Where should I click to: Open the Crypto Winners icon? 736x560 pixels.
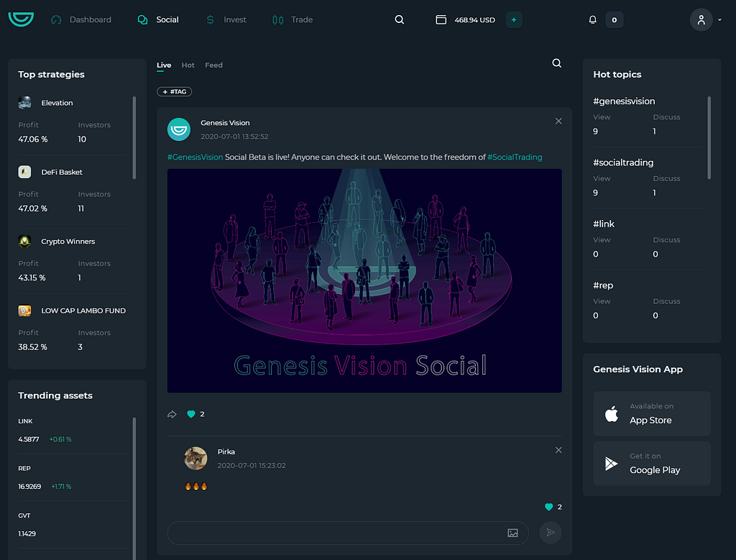24,242
